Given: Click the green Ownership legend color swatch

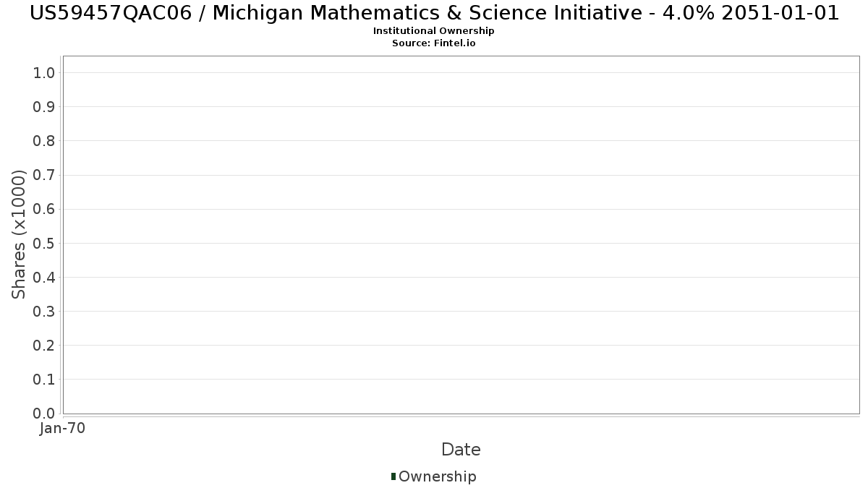Looking at the screenshot, I should tap(393, 476).
